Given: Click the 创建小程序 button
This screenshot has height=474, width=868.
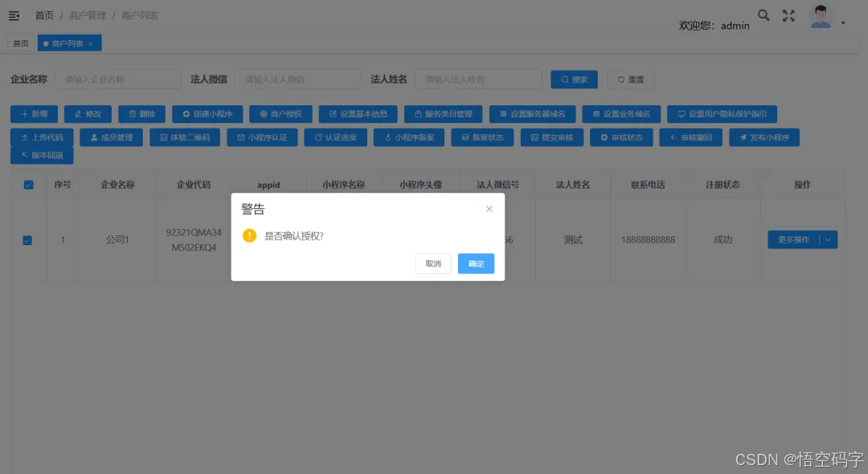Looking at the screenshot, I should tap(207, 114).
